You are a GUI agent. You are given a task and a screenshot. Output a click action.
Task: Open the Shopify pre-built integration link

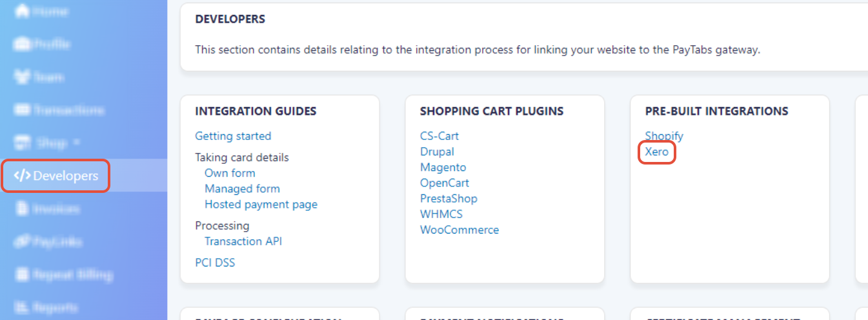pos(664,136)
